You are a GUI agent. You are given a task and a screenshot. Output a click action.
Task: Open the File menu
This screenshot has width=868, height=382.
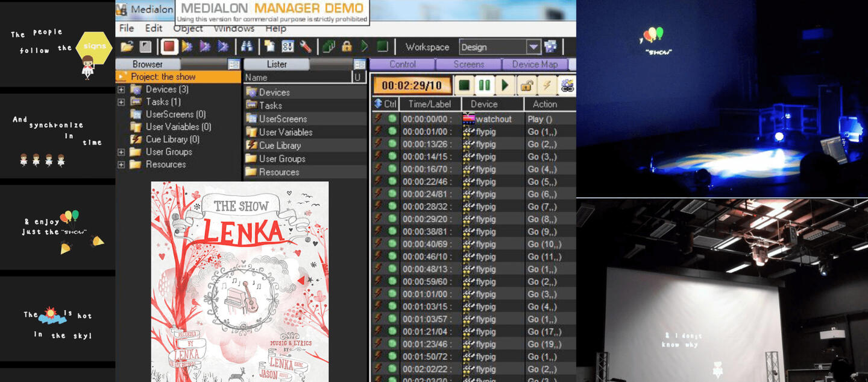click(x=127, y=28)
